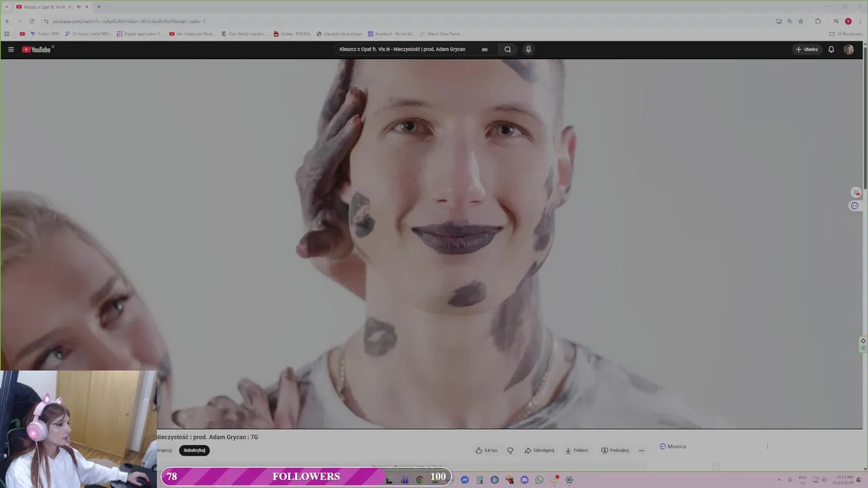Screen dimensions: 868x488
Task: Show hidden system tray icons chevron
Action: coord(778,480)
